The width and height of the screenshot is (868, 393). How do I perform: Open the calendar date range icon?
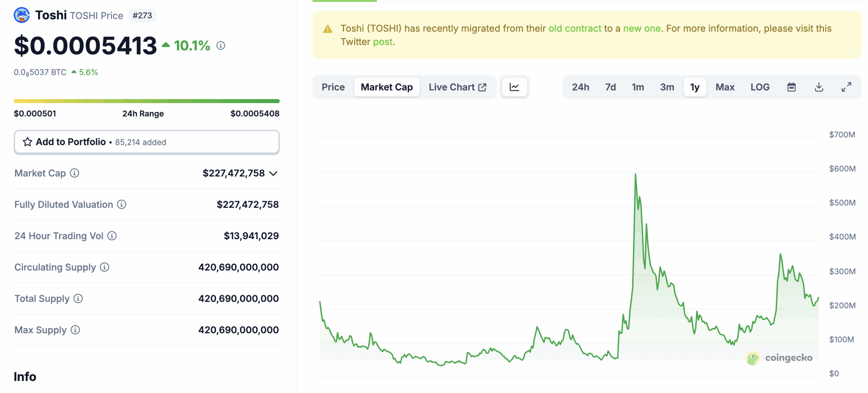coord(791,87)
